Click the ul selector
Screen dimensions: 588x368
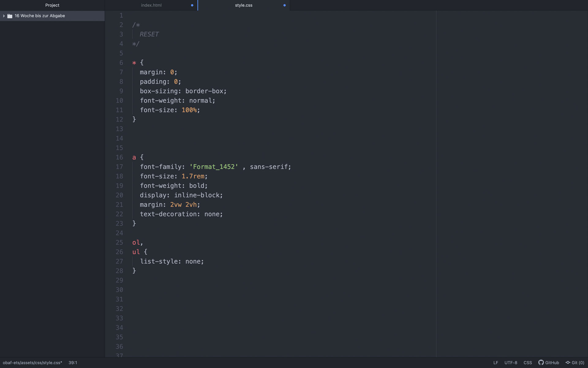coord(136,252)
